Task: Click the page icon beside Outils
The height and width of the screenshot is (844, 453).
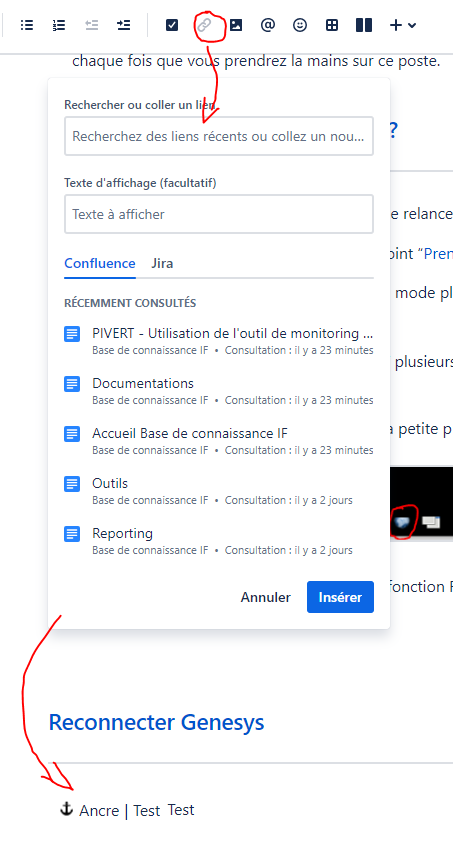Action: click(72, 484)
